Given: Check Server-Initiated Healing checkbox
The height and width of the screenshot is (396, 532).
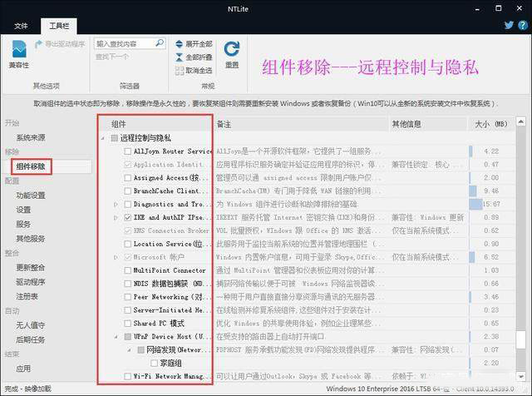Looking at the screenshot, I should tap(127, 310).
